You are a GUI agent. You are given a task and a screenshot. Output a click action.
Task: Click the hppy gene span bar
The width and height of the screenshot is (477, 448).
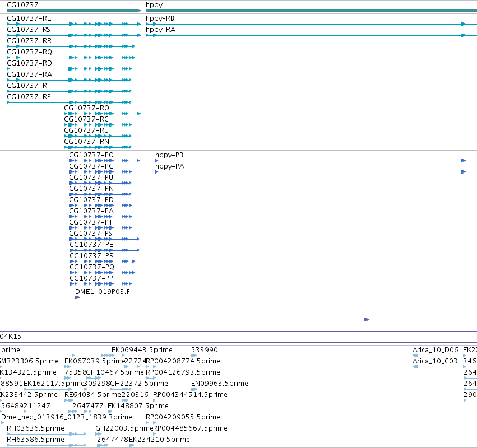(311, 11)
